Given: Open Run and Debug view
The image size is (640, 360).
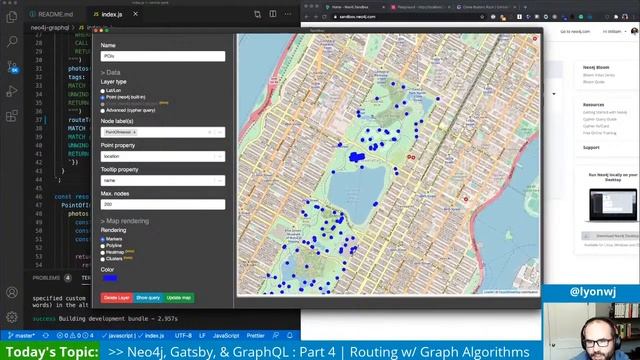Looking at the screenshot, I should (x=12, y=91).
